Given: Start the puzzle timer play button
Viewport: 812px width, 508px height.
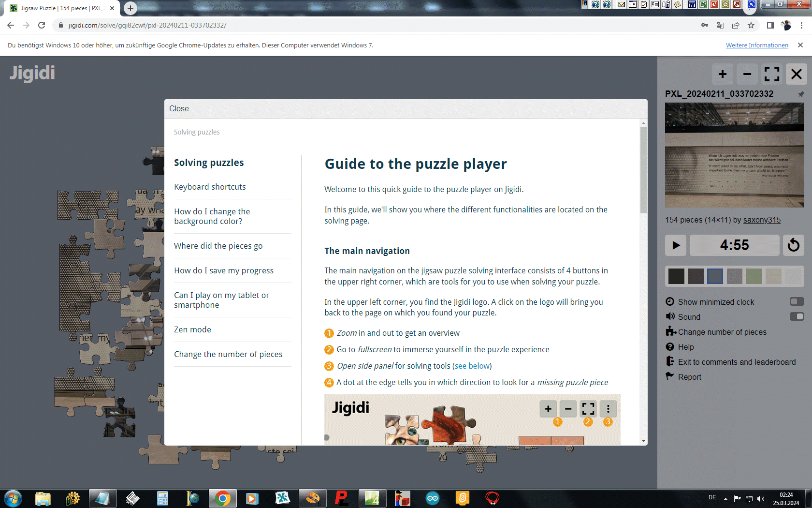Looking at the screenshot, I should pos(676,245).
